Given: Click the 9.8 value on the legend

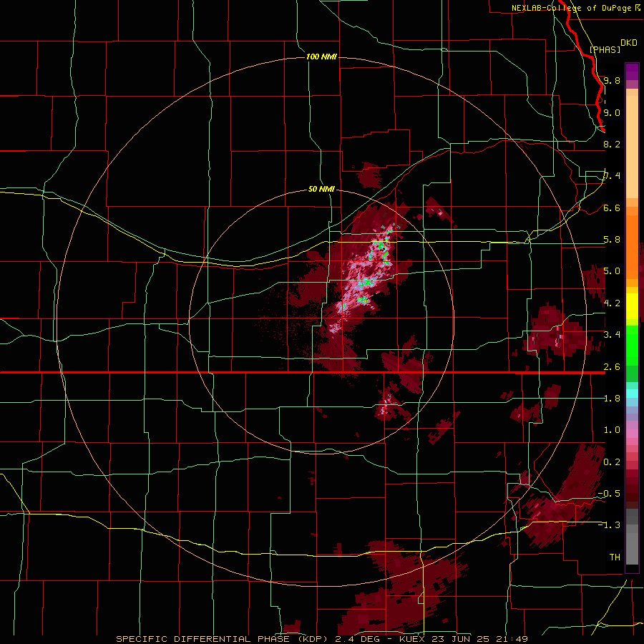Looking at the screenshot, I should point(612,80).
